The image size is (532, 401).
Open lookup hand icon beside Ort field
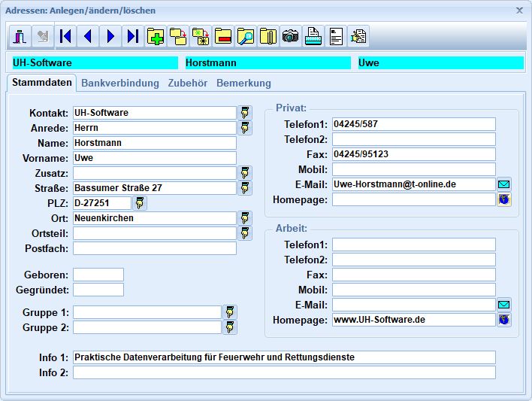click(x=245, y=218)
